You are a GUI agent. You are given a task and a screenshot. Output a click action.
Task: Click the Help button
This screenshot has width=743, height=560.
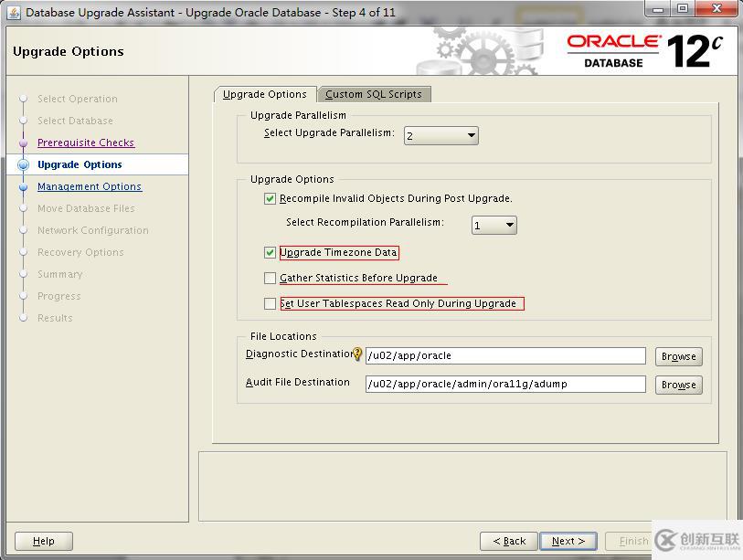click(44, 541)
